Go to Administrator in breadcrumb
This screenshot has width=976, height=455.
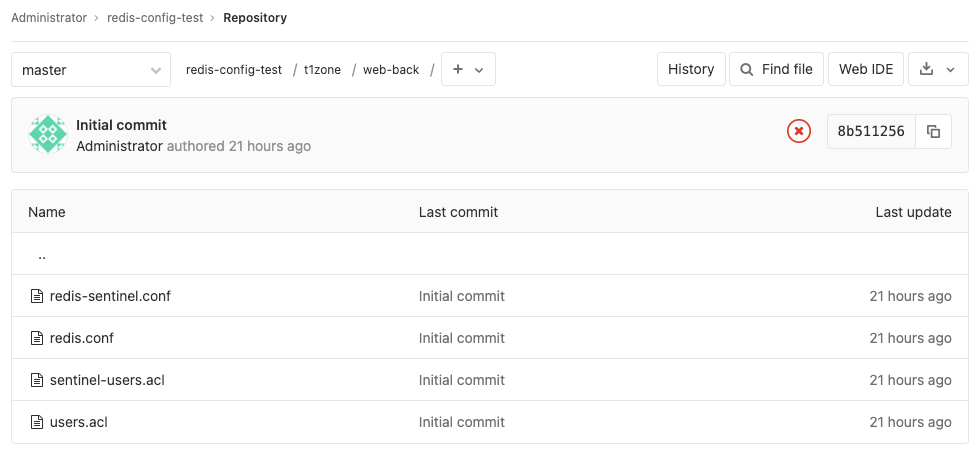click(50, 18)
